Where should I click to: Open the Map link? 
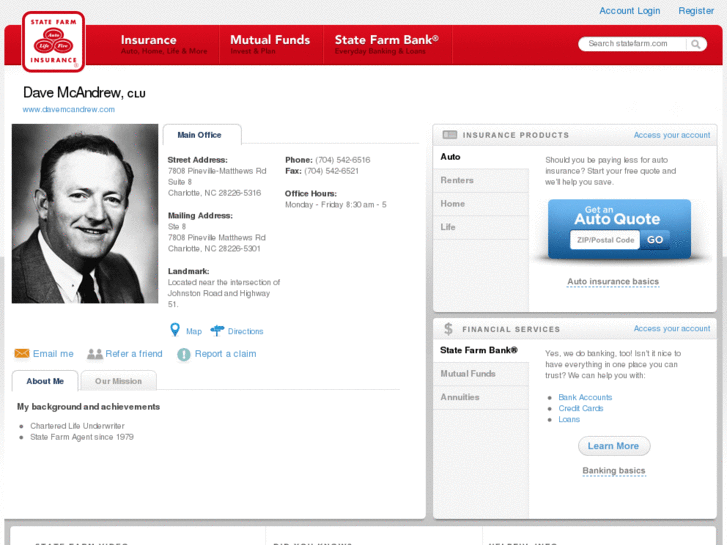(194, 331)
